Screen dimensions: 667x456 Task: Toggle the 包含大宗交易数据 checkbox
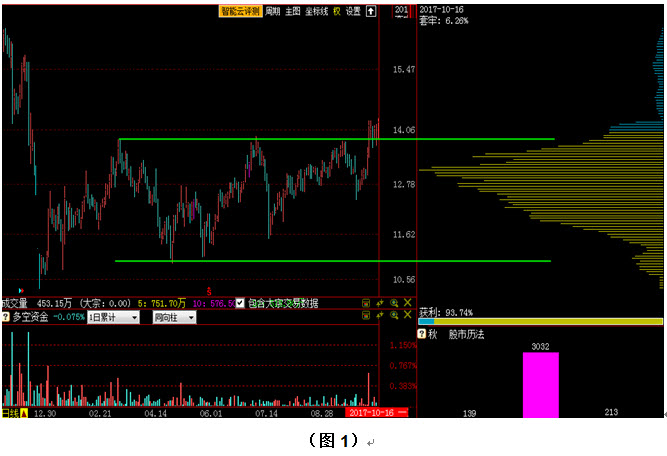click(x=240, y=303)
